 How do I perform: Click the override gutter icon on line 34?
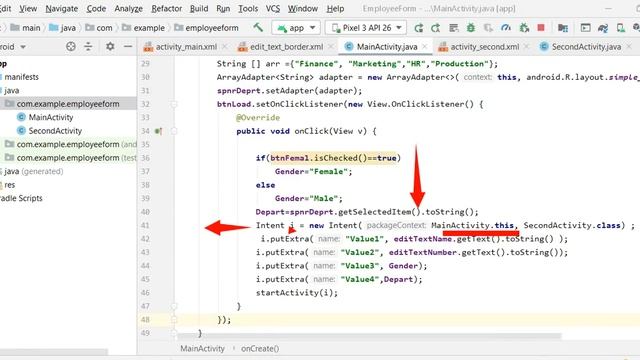pos(158,131)
